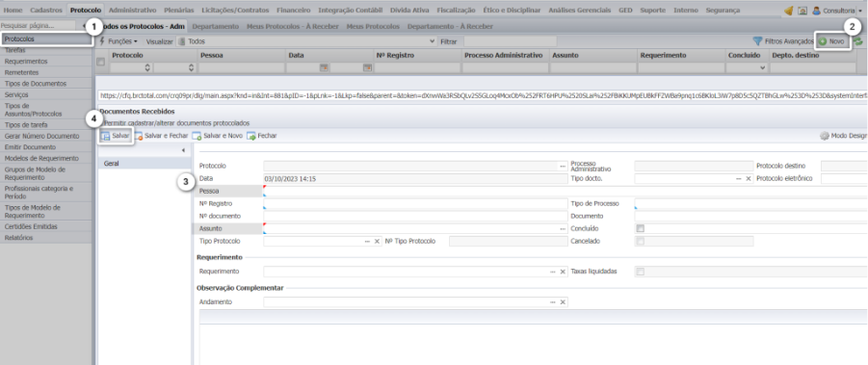868x365 pixels.
Task: Switch to the Departamento tab
Action: coord(217,26)
